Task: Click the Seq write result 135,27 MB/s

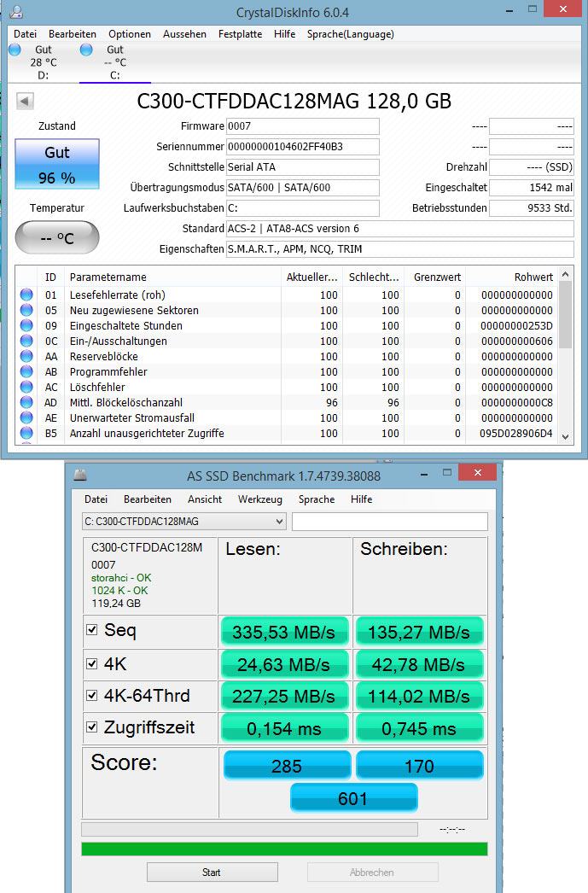Action: coord(420,632)
